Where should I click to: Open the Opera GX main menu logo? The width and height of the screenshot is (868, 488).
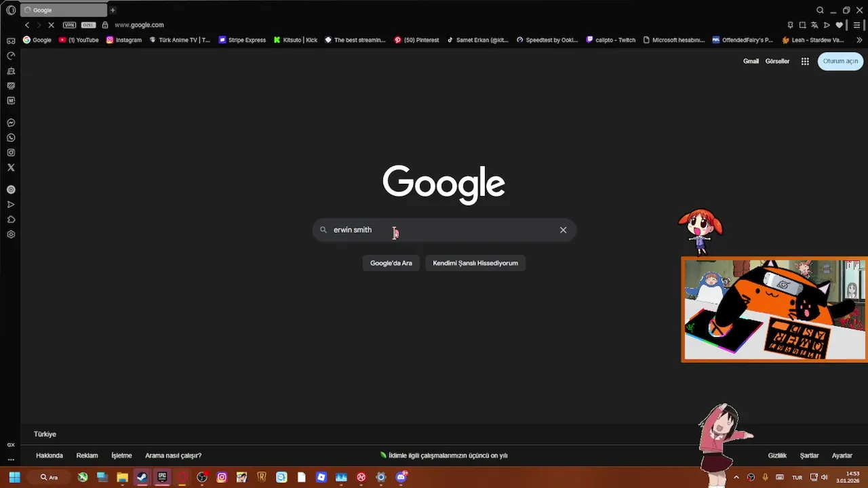pos(11,10)
